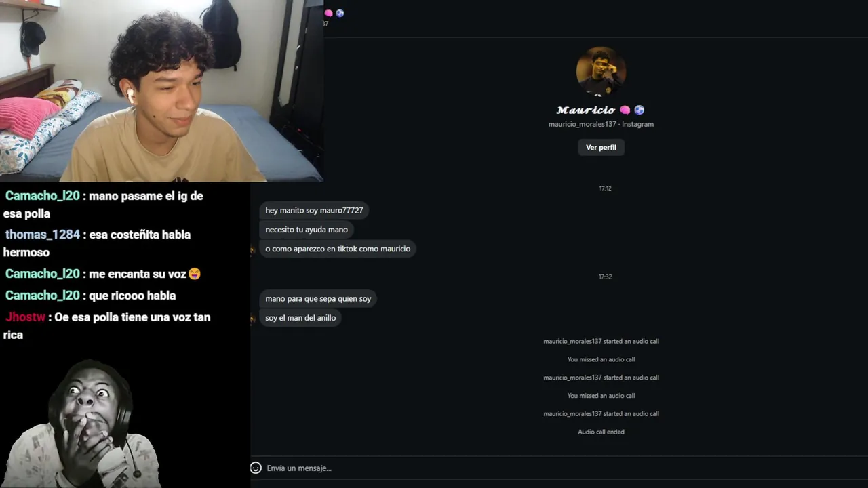868x488 pixels.
Task: Select the 'hey manito soy mauro77727' message
Action: click(314, 211)
